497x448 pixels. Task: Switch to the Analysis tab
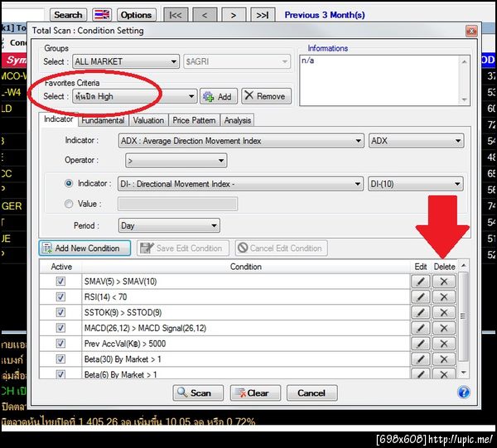click(x=238, y=120)
